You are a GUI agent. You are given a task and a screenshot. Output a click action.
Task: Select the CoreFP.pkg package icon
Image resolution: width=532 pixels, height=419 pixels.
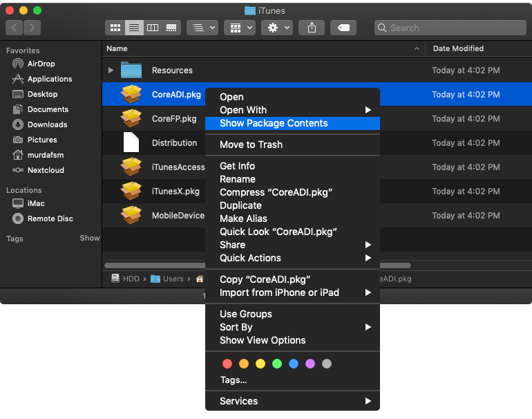tap(131, 118)
